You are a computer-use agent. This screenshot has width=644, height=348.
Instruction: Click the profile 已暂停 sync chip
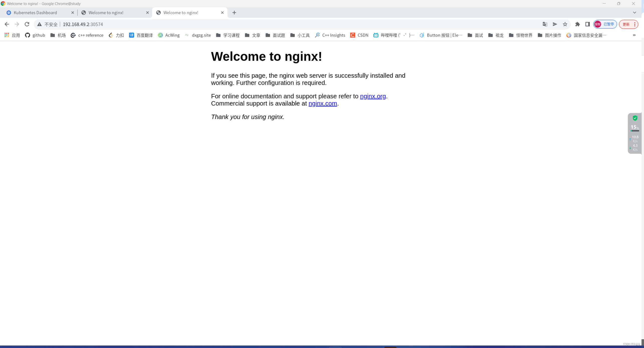605,24
